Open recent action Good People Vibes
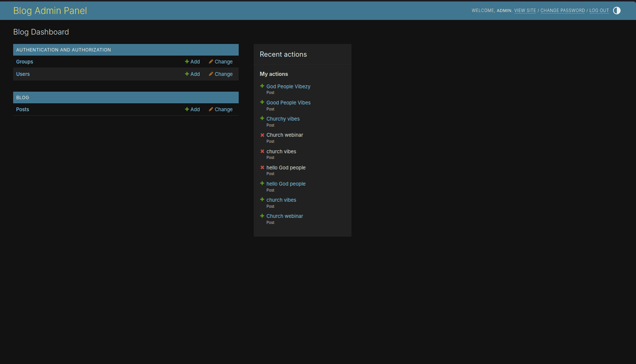 (x=288, y=103)
